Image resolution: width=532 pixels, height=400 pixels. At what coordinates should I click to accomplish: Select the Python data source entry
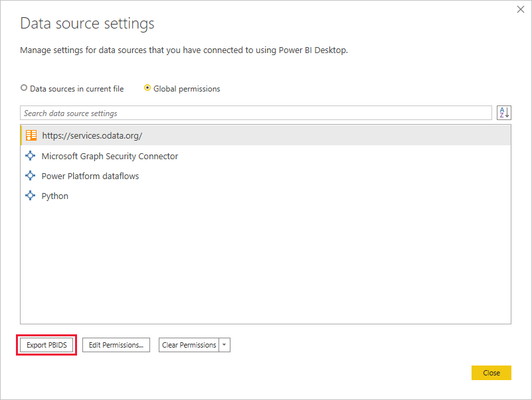pyautogui.click(x=266, y=196)
